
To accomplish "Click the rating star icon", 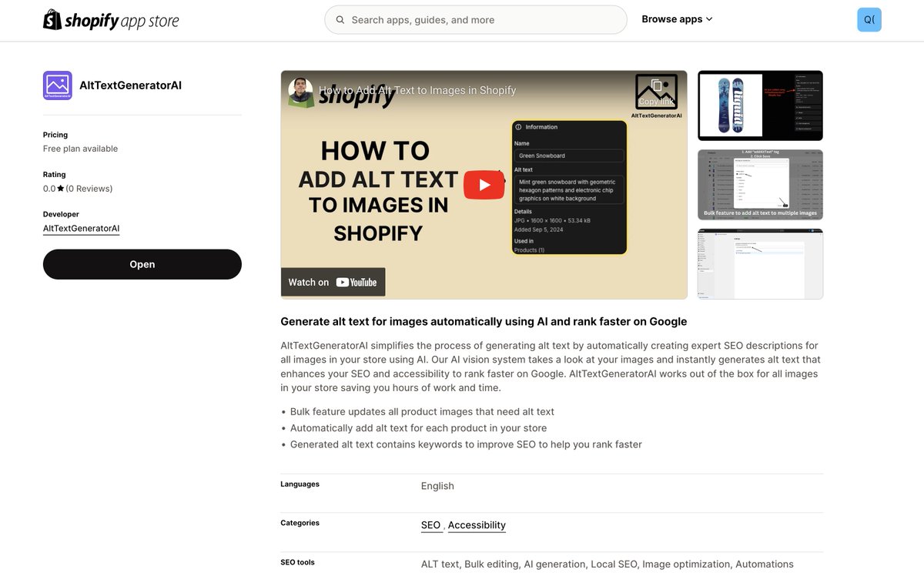I will tap(61, 189).
